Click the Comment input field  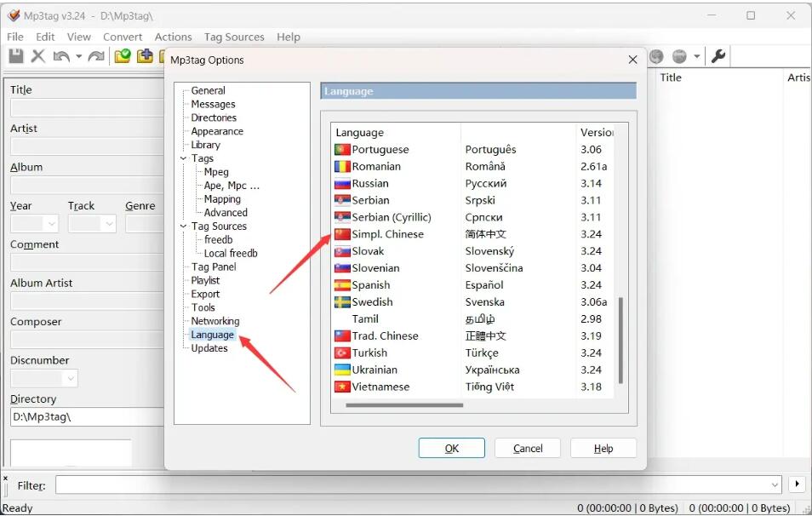(87, 262)
